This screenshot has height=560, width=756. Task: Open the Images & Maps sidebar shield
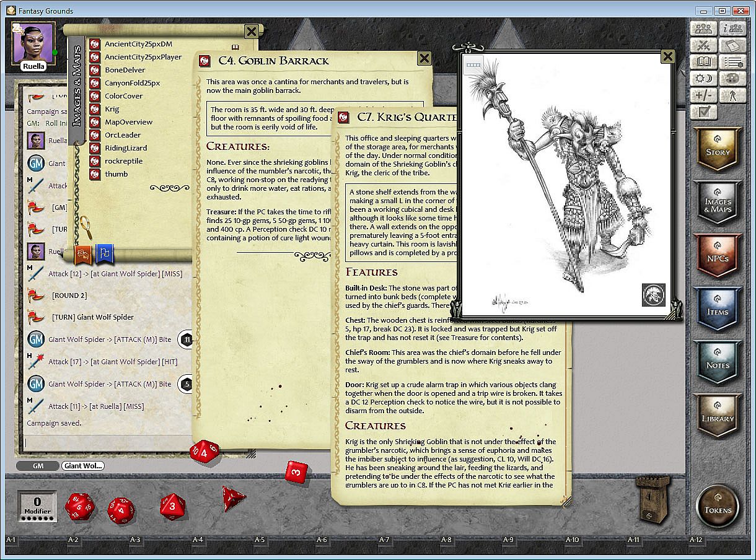tap(718, 204)
